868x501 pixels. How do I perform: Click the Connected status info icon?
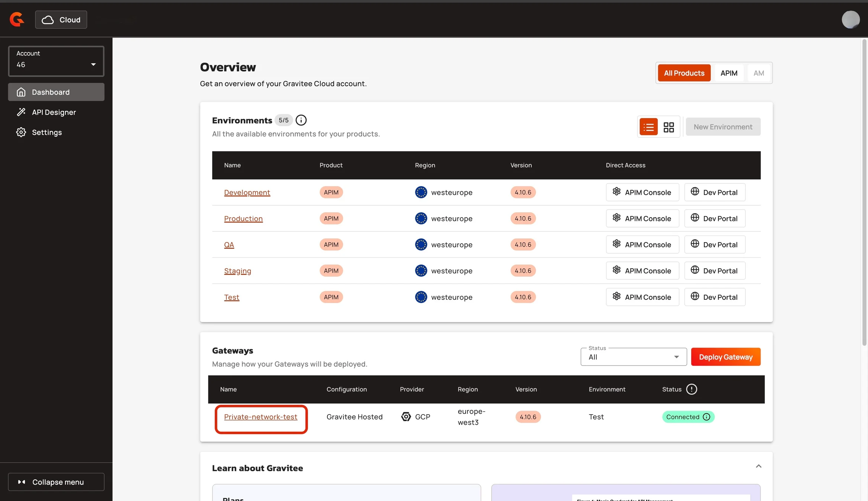(707, 417)
